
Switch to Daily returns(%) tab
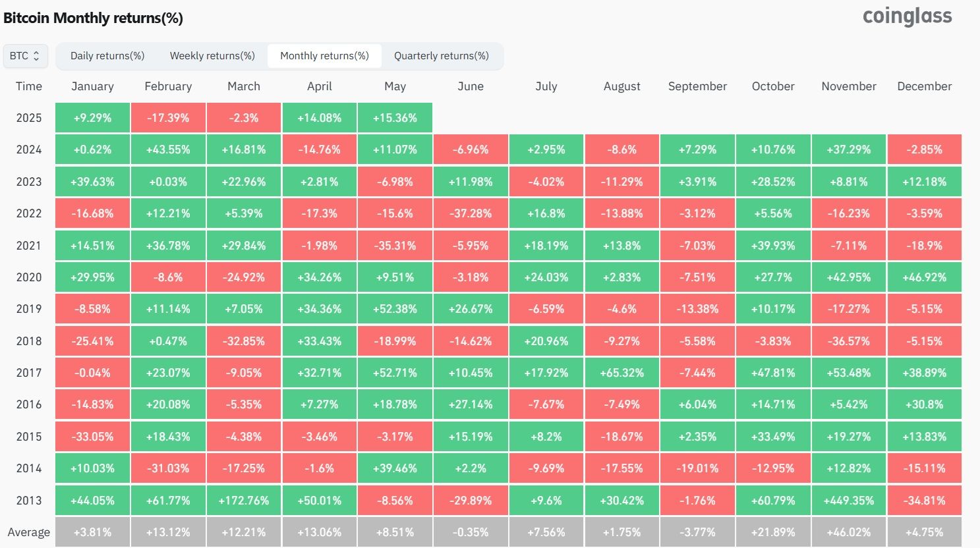(x=107, y=56)
